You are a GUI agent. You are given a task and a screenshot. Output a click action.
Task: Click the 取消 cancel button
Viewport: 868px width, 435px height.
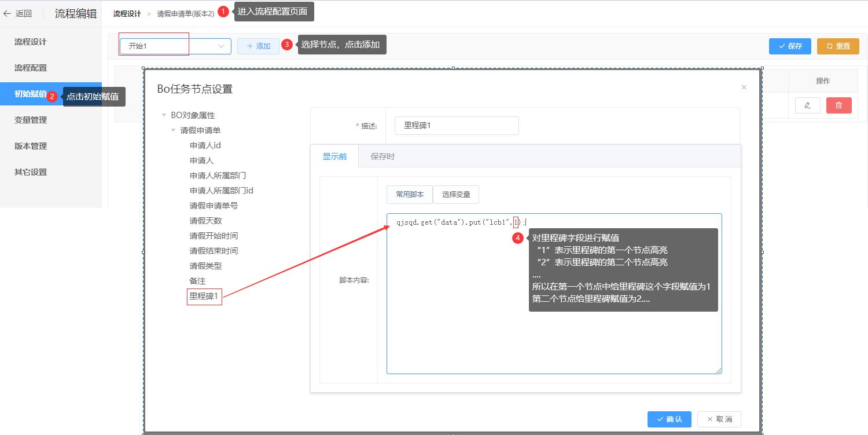(x=719, y=419)
